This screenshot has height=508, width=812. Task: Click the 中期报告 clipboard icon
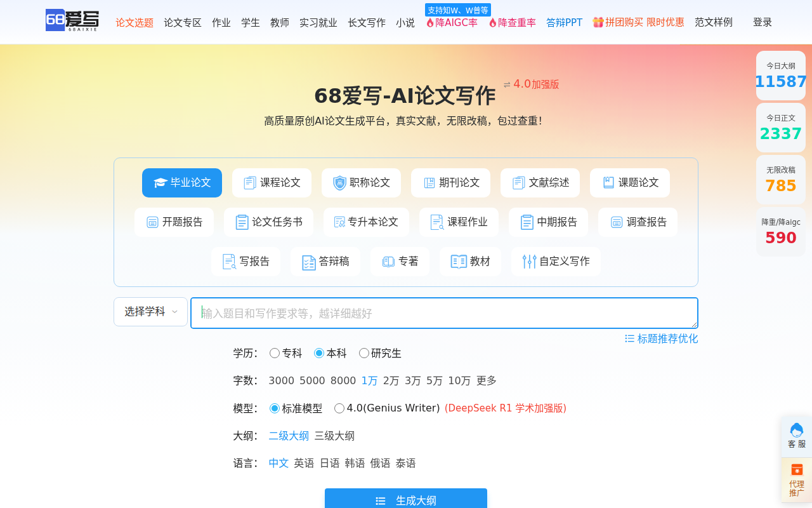527,222
